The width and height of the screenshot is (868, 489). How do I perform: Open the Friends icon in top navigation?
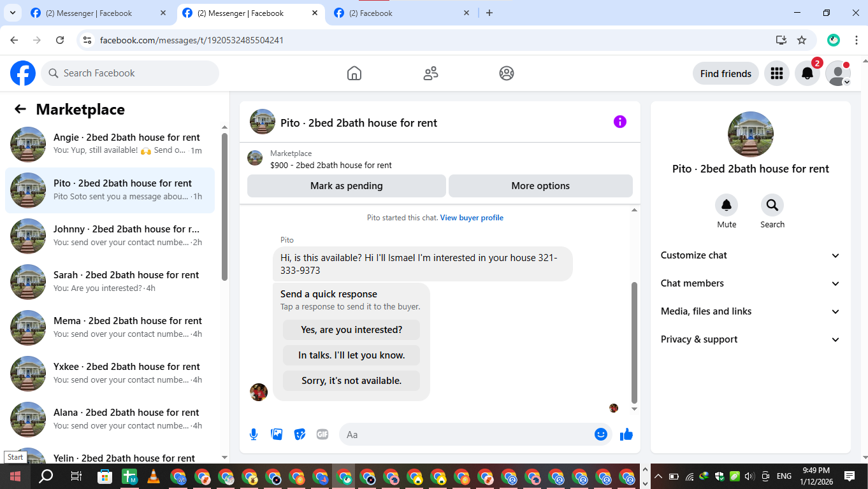coord(431,73)
